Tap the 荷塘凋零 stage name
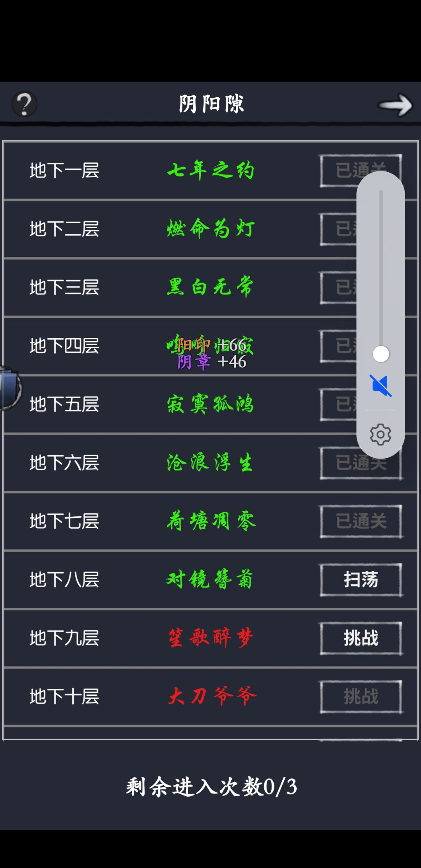Viewport: 421px width, 868px height. 211,521
